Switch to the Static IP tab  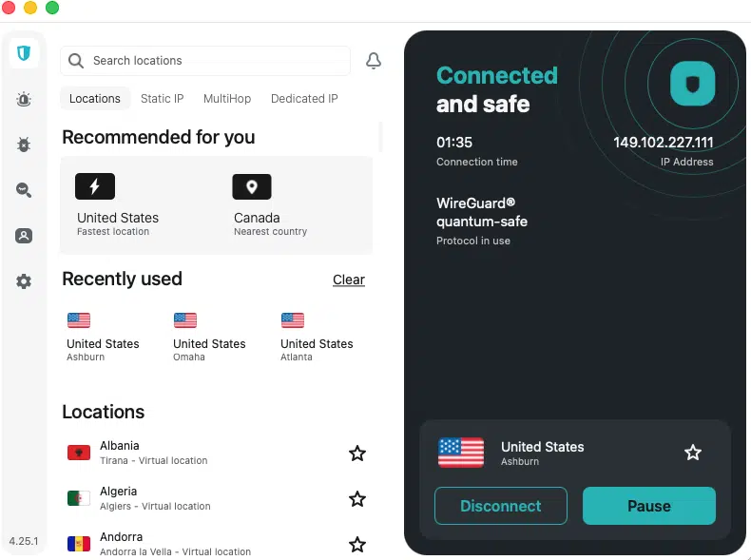pyautogui.click(x=162, y=99)
